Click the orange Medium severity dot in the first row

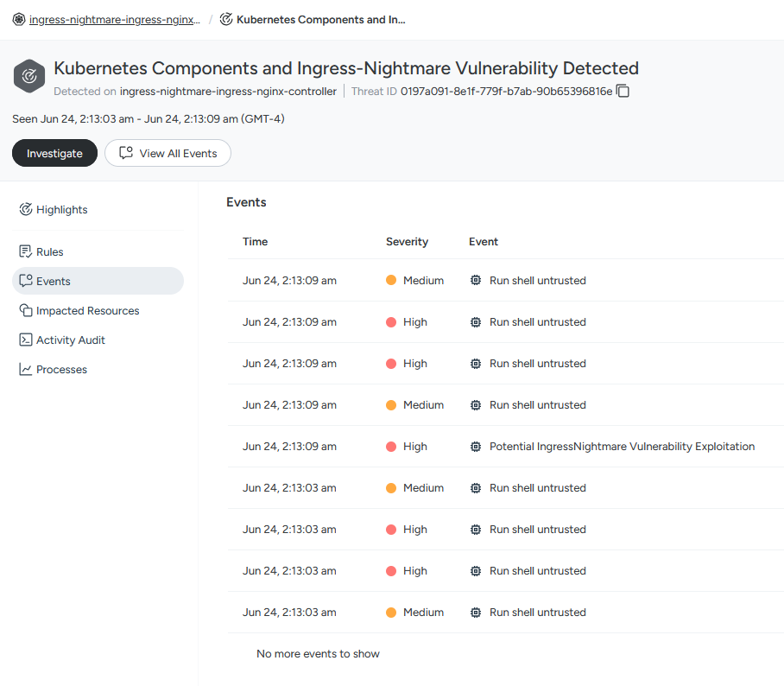(x=391, y=280)
